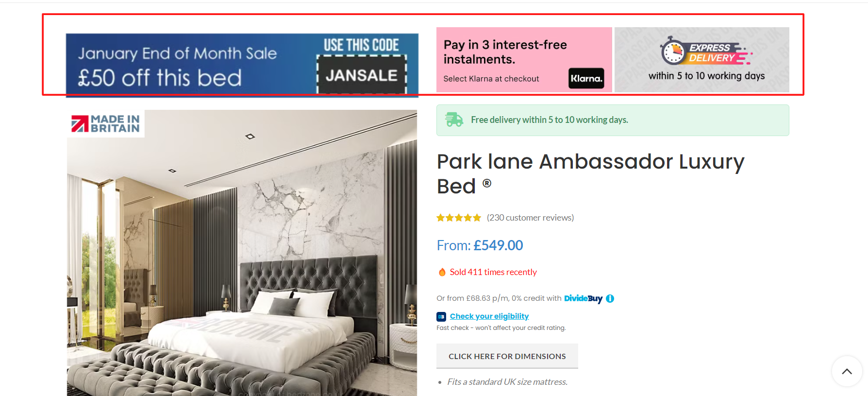Click the Klarna logo badge
Viewport: 868px width, 396px height.
[586, 78]
